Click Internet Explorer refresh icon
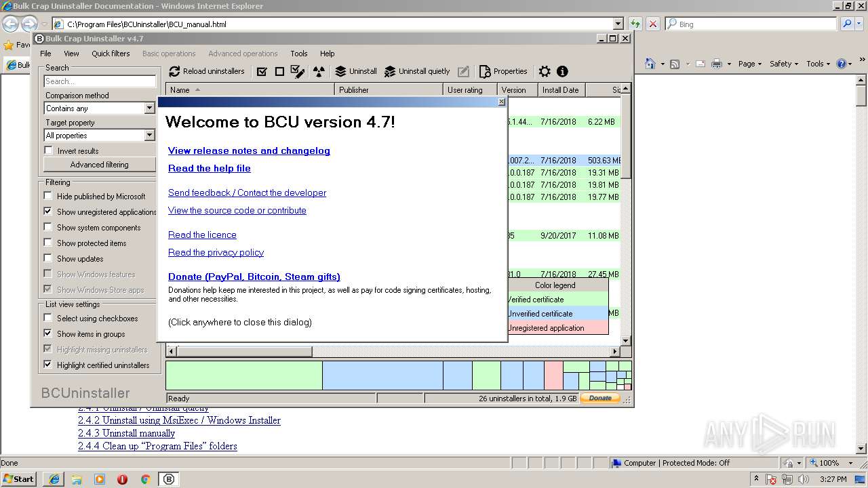 point(635,24)
